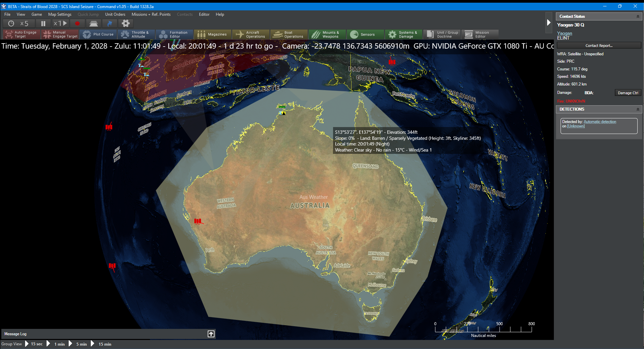
Task: Click the grey trapezoid icon in toolbar
Action: 93,23
